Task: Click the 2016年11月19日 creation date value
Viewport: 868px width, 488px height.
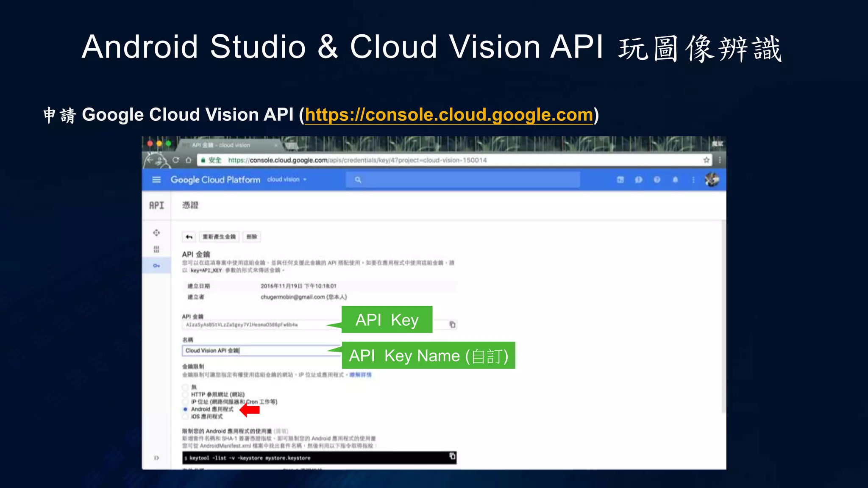Action: tap(298, 286)
